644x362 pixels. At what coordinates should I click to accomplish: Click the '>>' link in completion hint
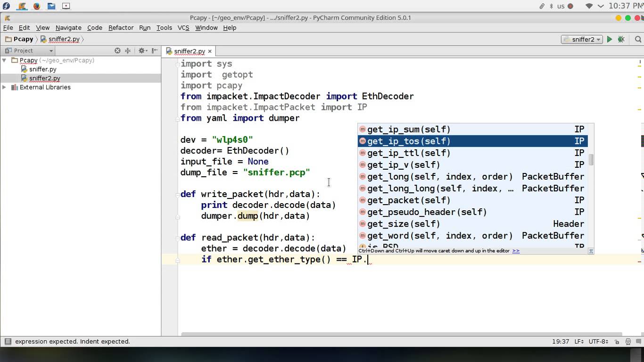coord(516,251)
